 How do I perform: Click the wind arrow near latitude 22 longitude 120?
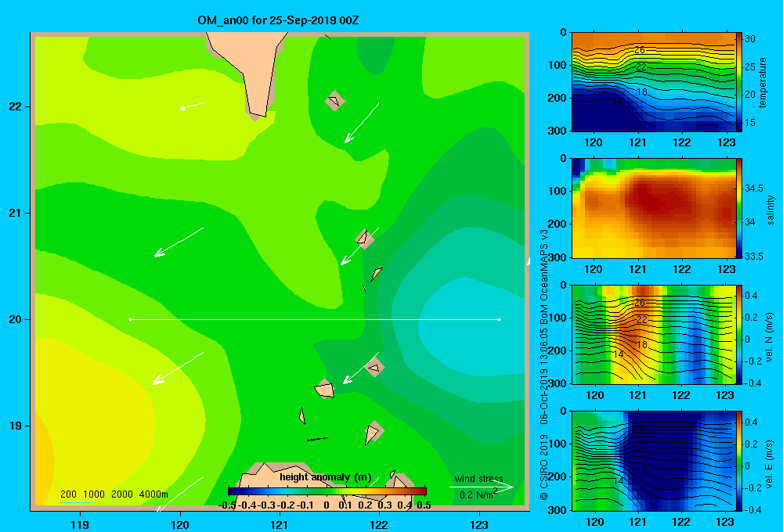click(192, 106)
